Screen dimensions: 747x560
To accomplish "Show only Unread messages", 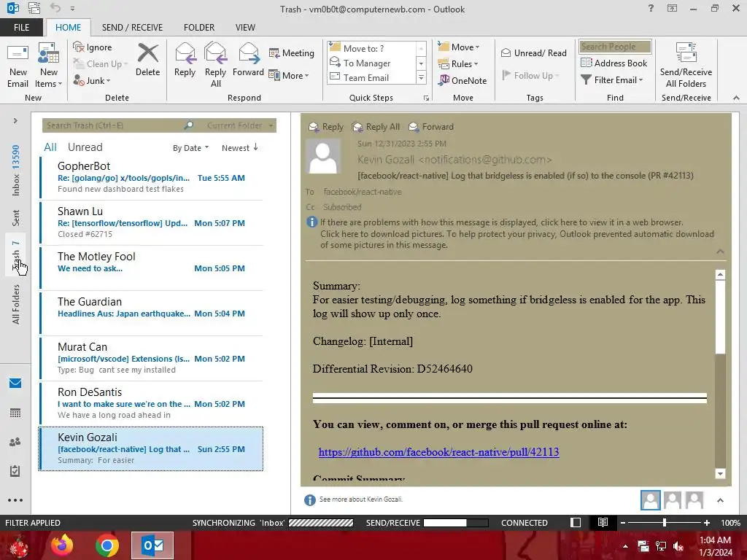I will 85,147.
